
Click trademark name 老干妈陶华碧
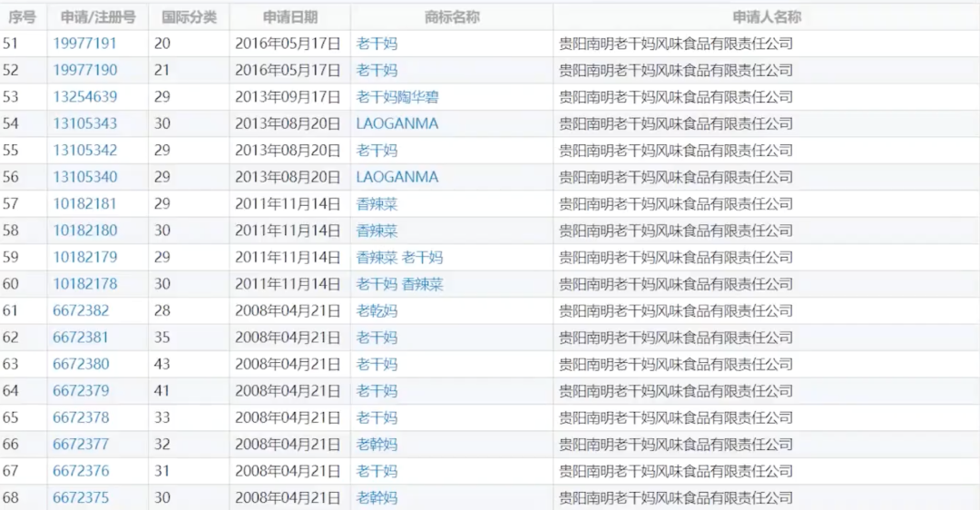(x=397, y=97)
